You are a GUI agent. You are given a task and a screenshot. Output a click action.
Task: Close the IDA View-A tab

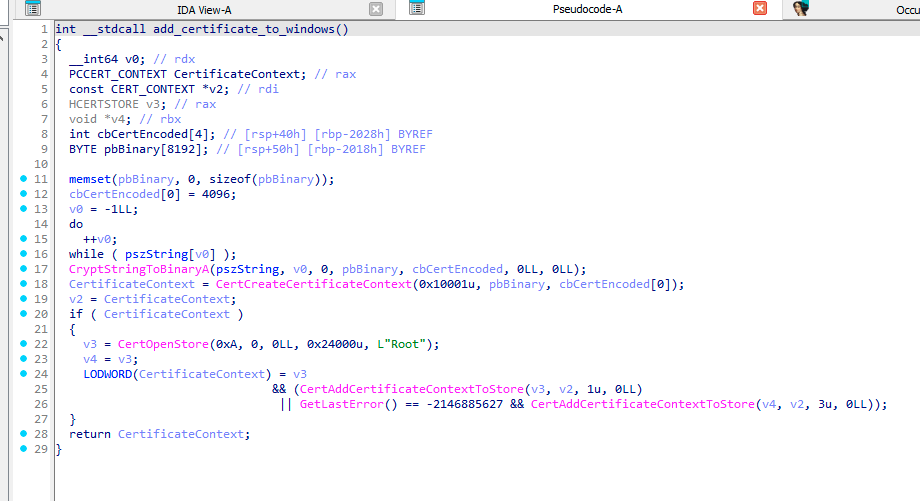[x=376, y=9]
